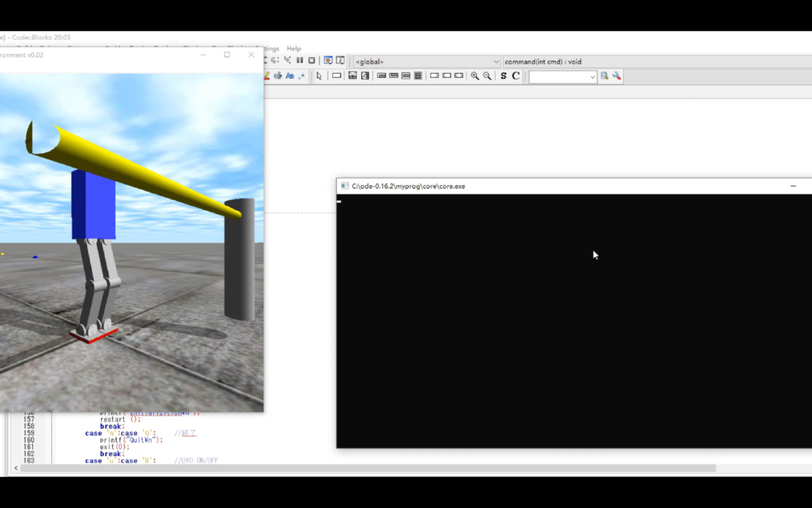Click the editor horizontal scrollbar thumb

[x=368, y=468]
